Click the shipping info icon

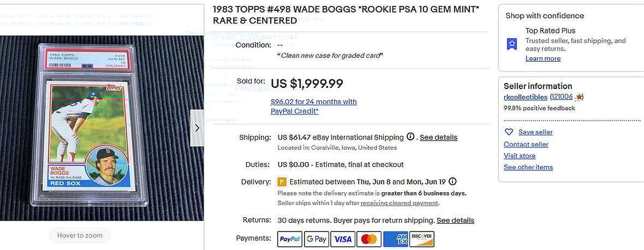410,137
